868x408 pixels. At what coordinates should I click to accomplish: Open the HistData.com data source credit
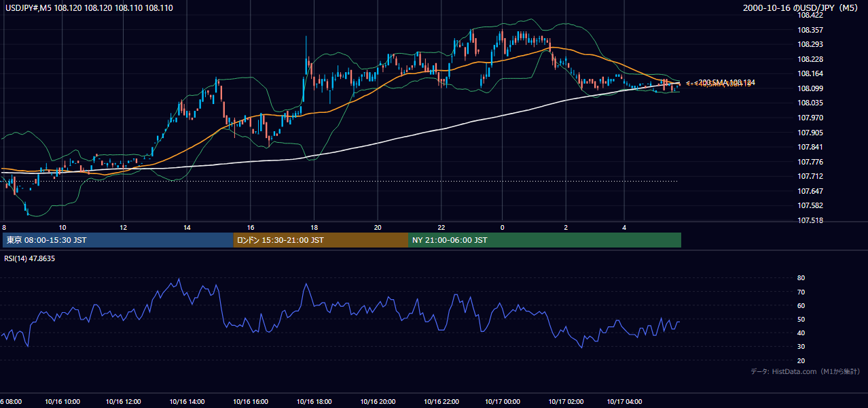tap(805, 371)
